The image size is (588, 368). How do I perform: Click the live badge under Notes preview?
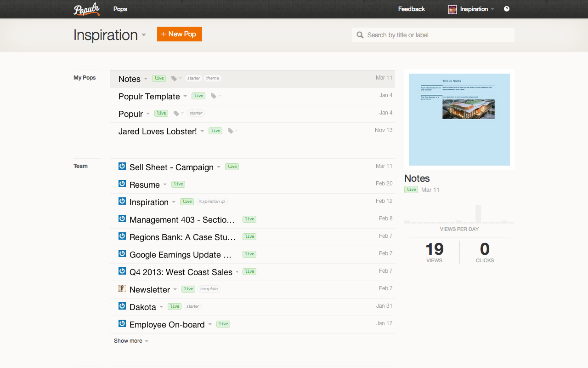click(x=411, y=190)
